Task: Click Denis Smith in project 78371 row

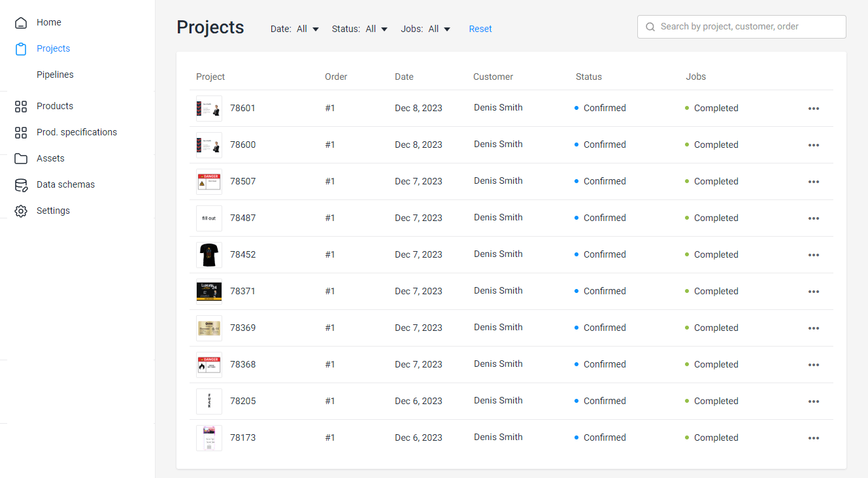Action: pyautogui.click(x=498, y=290)
